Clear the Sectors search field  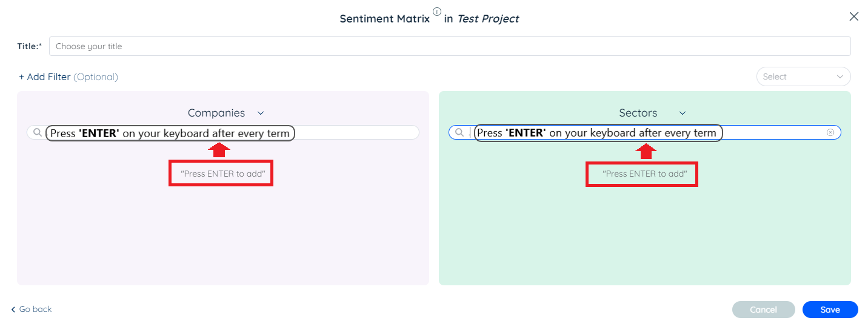830,132
